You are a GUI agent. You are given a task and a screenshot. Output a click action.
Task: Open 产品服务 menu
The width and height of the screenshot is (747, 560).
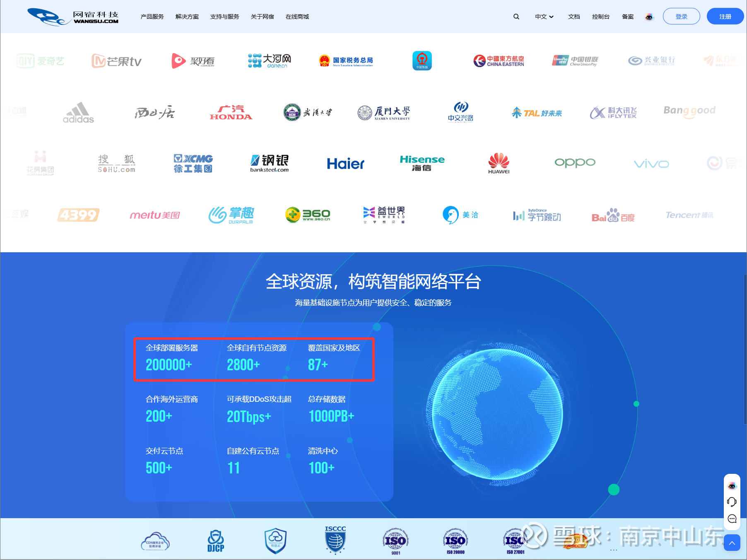coord(152,17)
